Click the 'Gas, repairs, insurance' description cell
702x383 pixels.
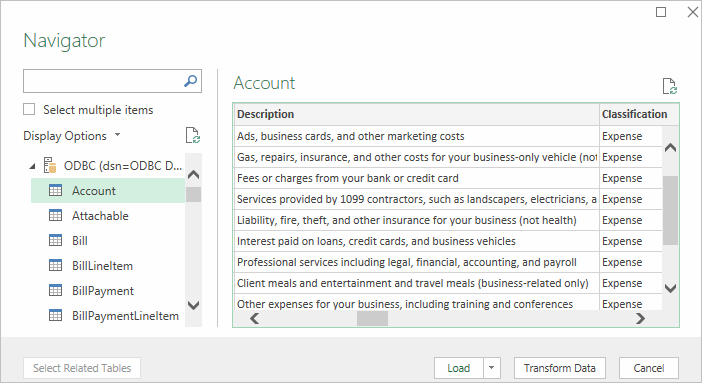coord(416,157)
